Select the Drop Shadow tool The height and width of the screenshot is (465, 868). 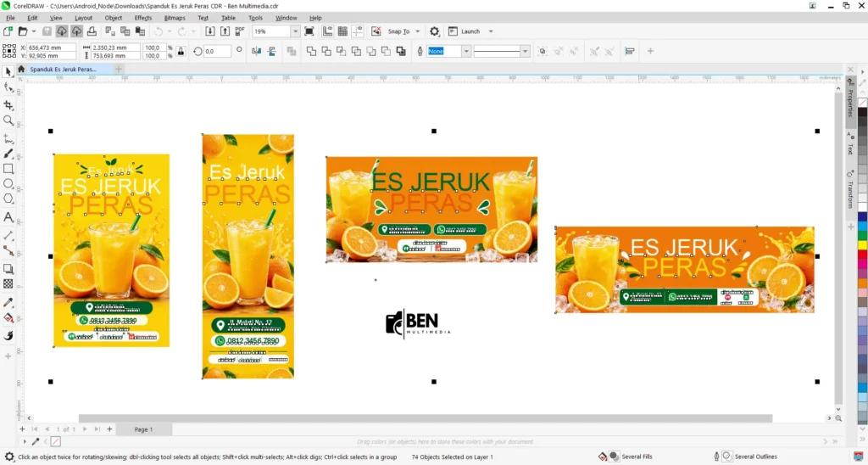(x=8, y=269)
